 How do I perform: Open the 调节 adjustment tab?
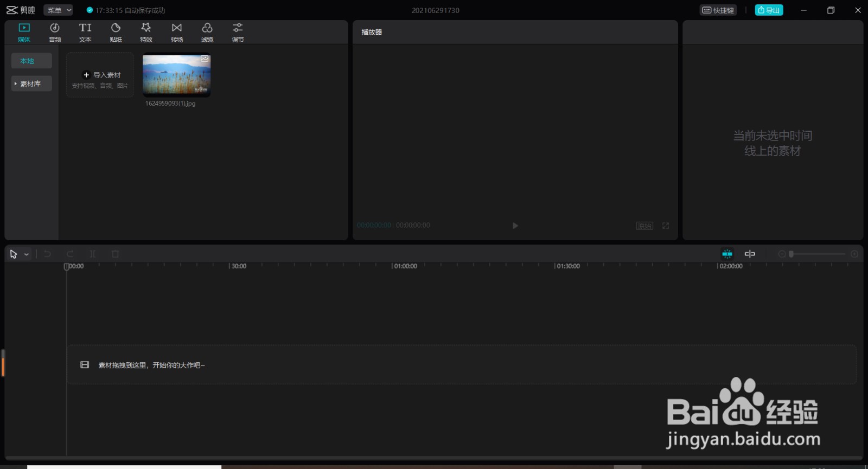click(x=238, y=33)
